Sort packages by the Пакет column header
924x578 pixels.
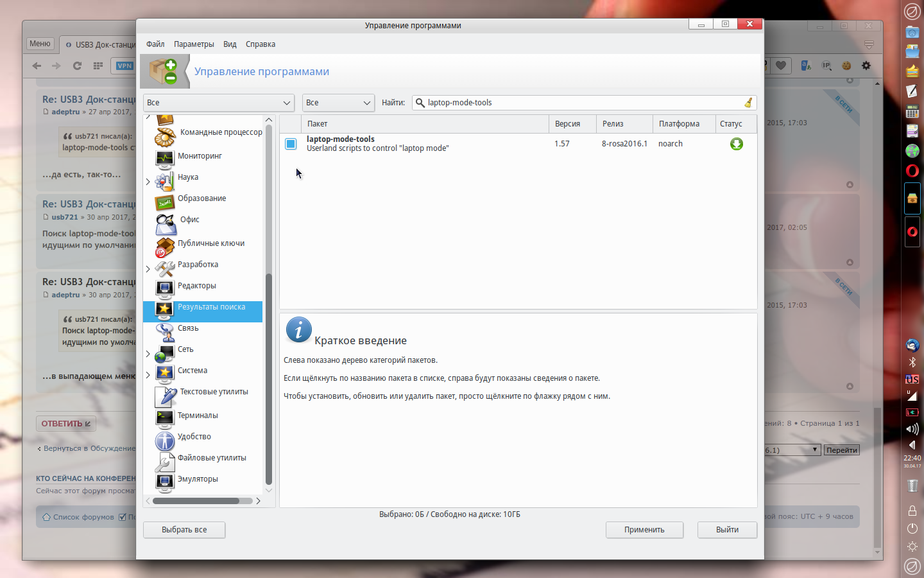point(425,124)
